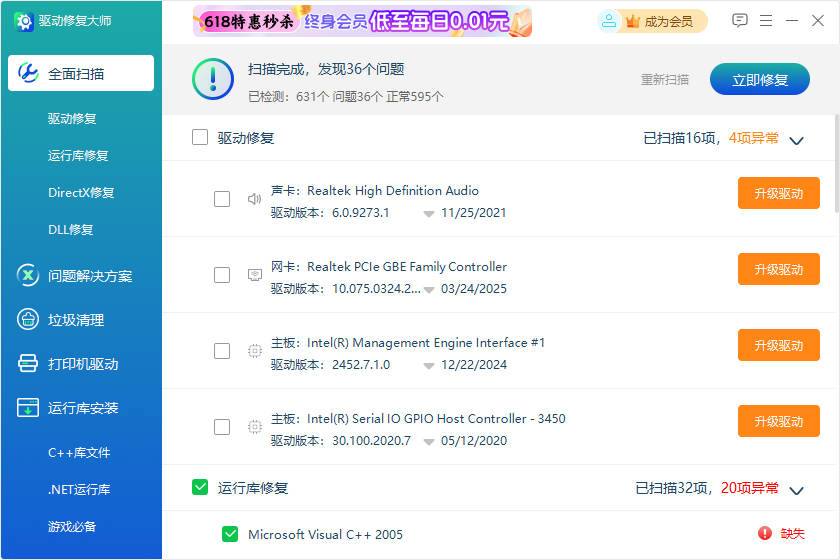The width and height of the screenshot is (840, 560).
Task: Click the 垃圾清理 basket icon
Action: 28,319
